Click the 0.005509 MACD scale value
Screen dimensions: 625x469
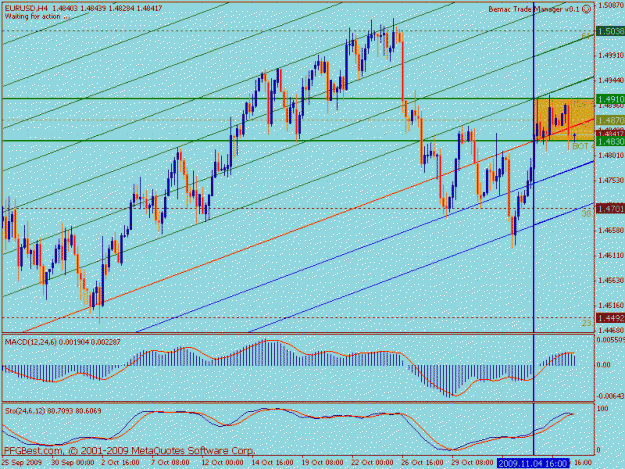click(611, 340)
